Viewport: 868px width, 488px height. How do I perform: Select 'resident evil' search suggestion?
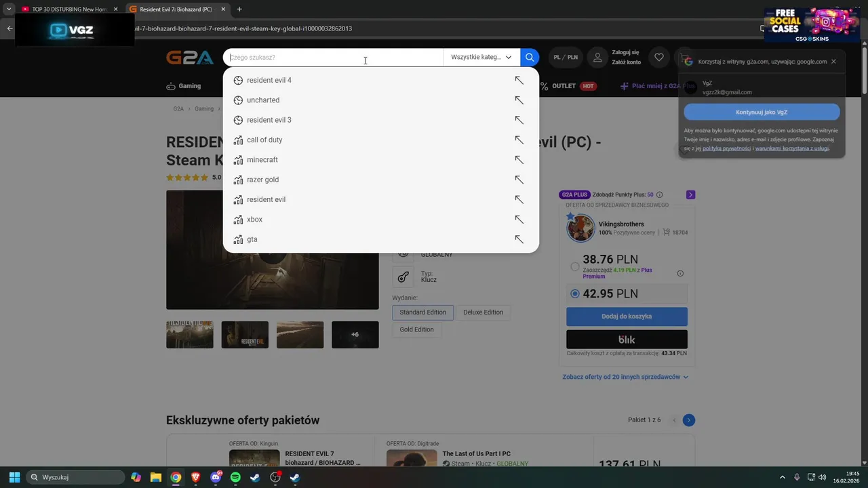pos(266,199)
